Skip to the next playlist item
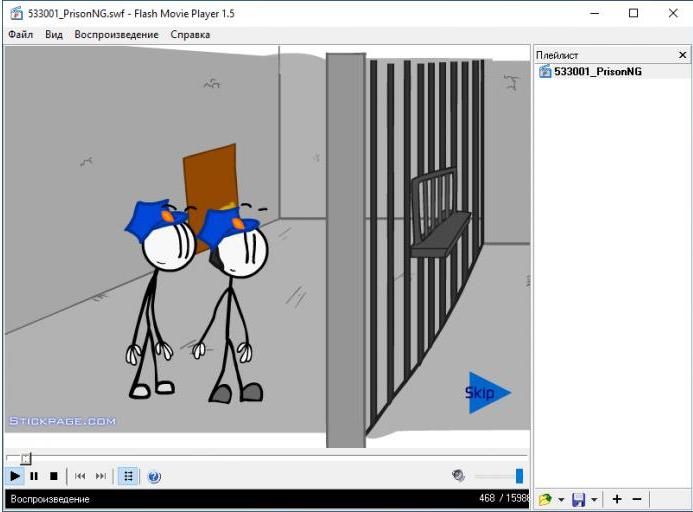The image size is (693, 512). coord(101,476)
